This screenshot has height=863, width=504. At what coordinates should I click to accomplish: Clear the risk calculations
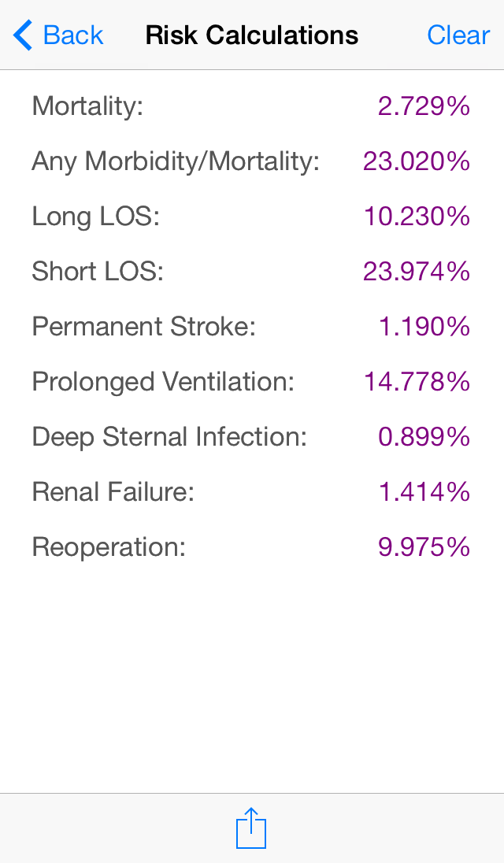coord(458,35)
